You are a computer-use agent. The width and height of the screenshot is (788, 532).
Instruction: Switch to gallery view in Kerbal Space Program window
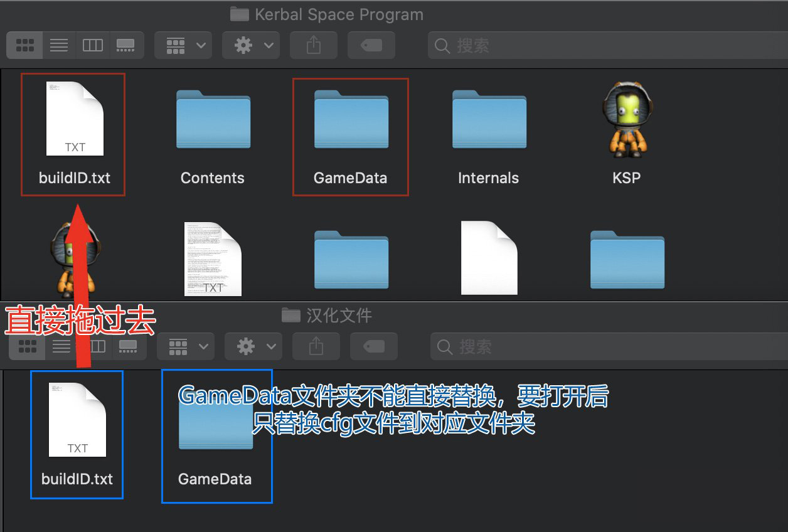[x=126, y=45]
